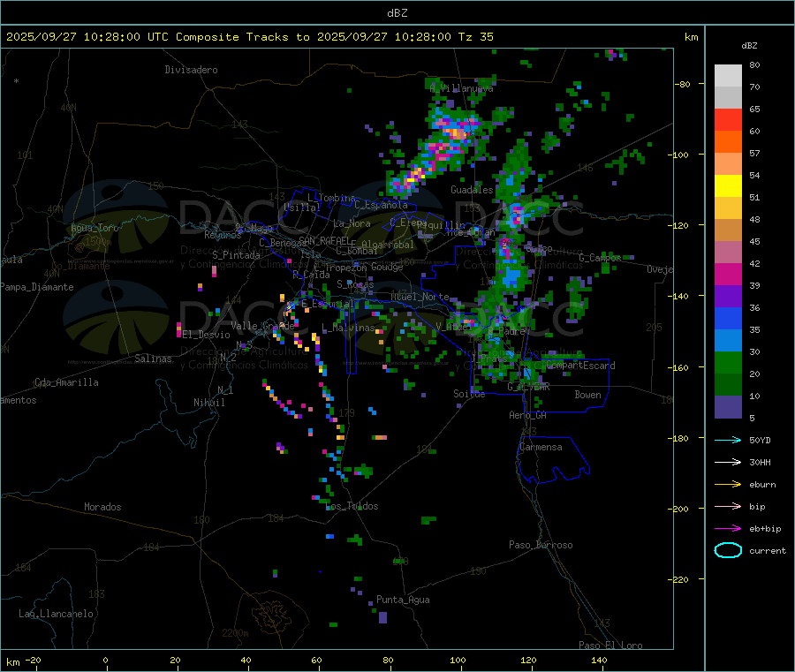Click the dBZ title at top

pyautogui.click(x=397, y=13)
